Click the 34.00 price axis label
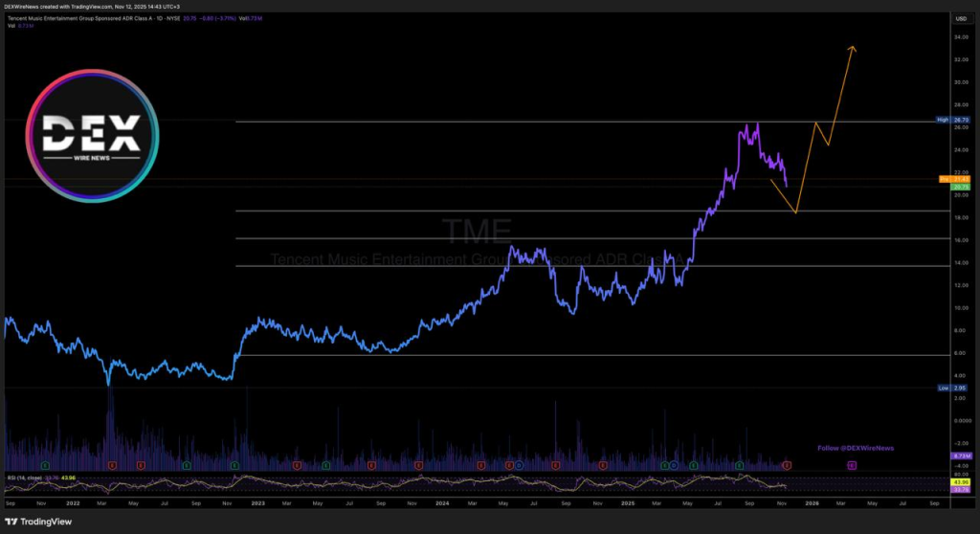 click(961, 37)
